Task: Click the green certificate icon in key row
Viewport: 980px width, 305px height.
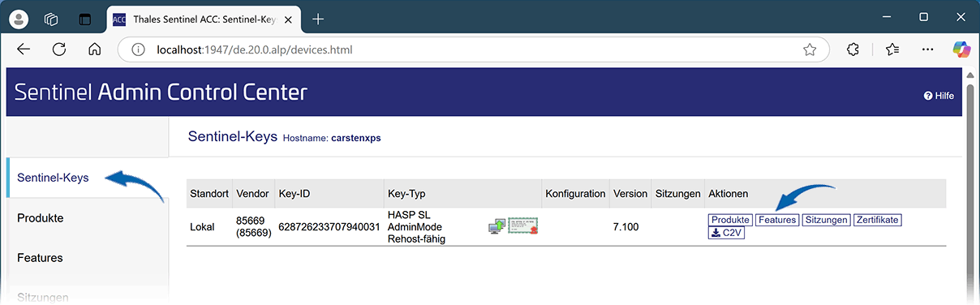Action: click(x=523, y=226)
